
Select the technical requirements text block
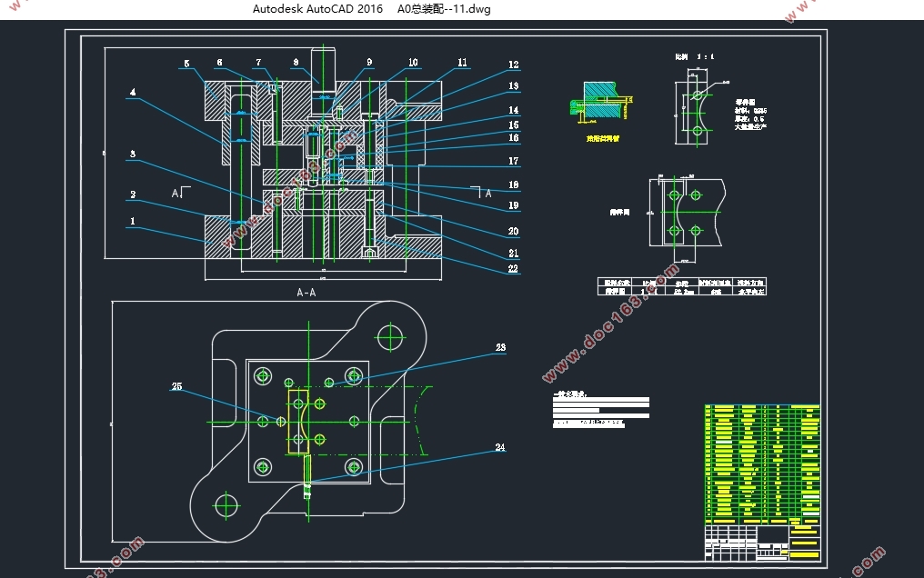(601, 409)
